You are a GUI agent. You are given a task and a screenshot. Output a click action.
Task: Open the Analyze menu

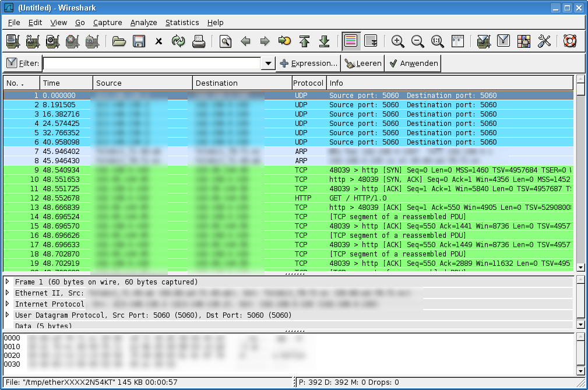[143, 23]
